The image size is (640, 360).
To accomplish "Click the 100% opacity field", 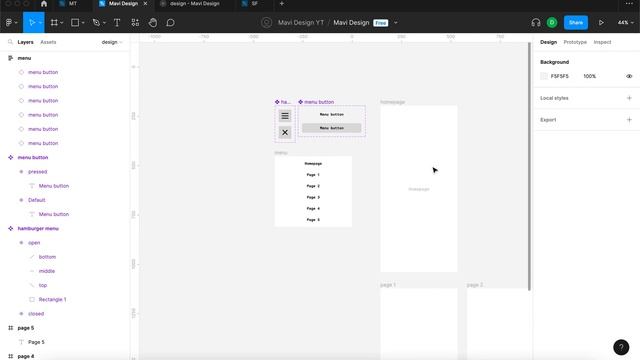I will [x=589, y=76].
